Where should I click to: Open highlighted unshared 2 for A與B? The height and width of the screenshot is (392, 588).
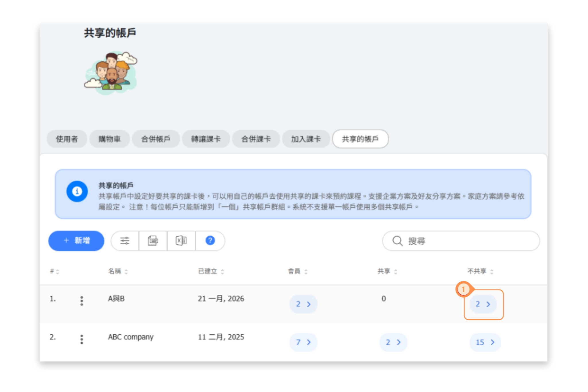tap(483, 304)
